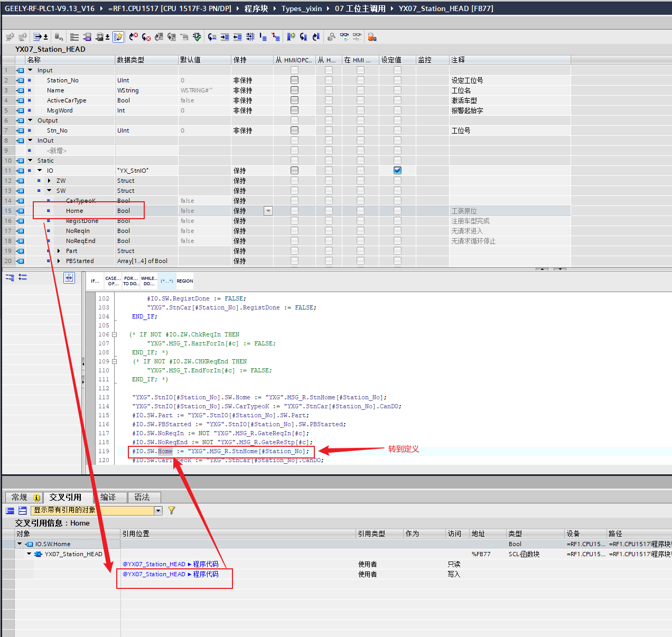Image resolution: width=672 pixels, height=637 pixels.
Task: Expand the ZW struct node
Action: coord(49,181)
